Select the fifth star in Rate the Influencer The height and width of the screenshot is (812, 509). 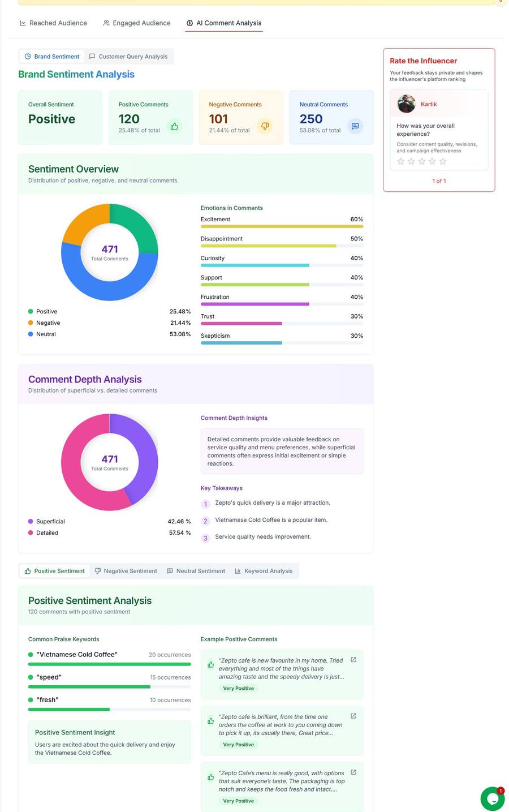click(443, 161)
